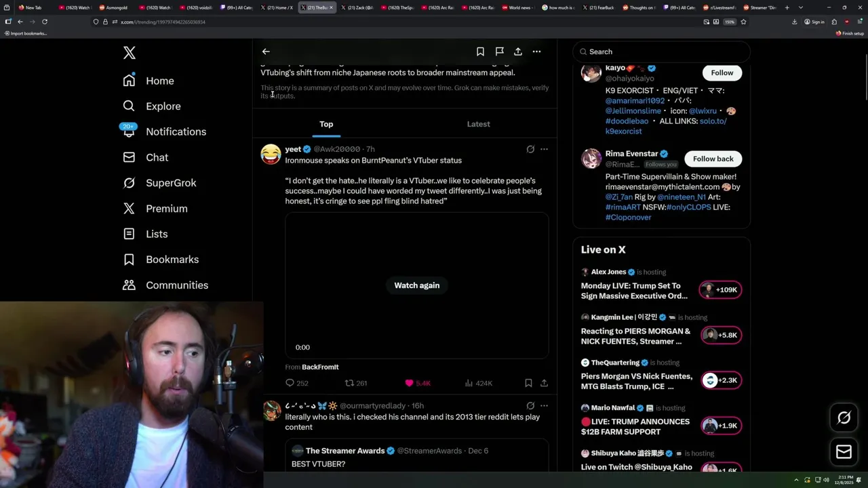Click the Grok icon on ourmartyredlady's post
Image resolution: width=868 pixels, height=488 pixels.
(530, 406)
